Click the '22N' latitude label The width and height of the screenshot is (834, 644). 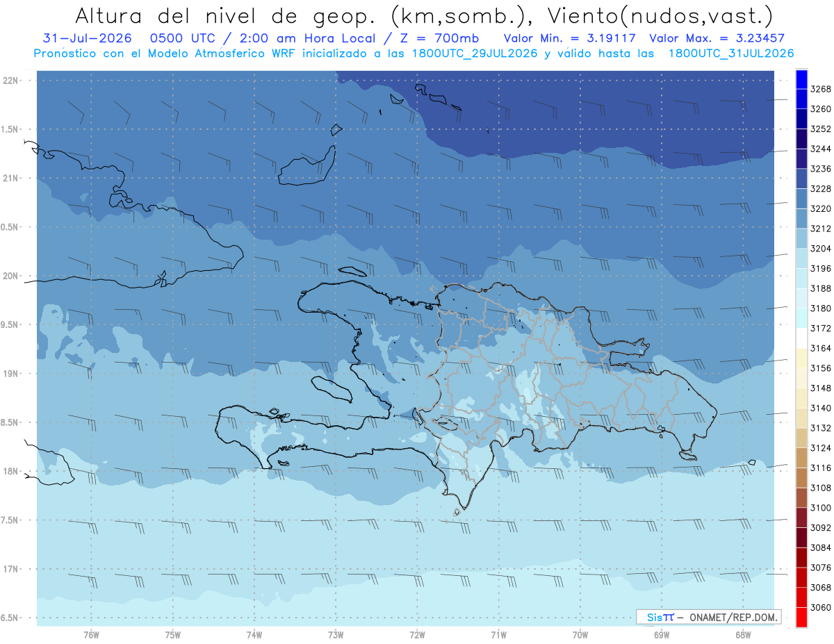tap(11, 81)
